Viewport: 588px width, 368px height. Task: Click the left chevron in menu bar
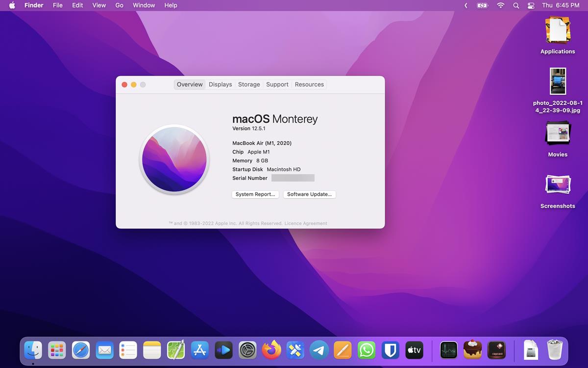pos(465,5)
